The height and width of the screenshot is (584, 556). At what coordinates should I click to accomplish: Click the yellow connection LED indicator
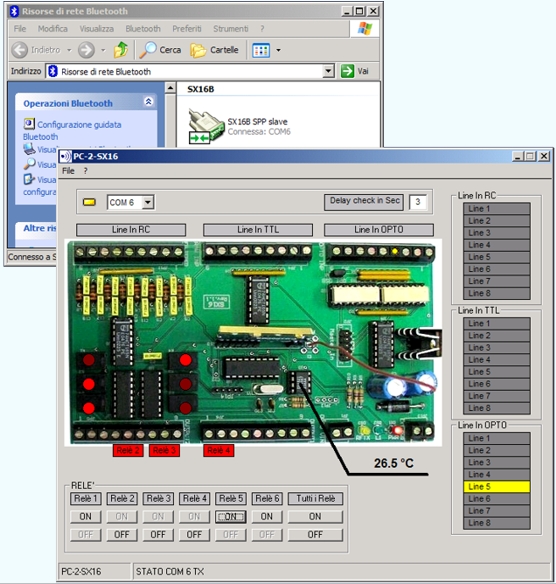click(x=89, y=202)
